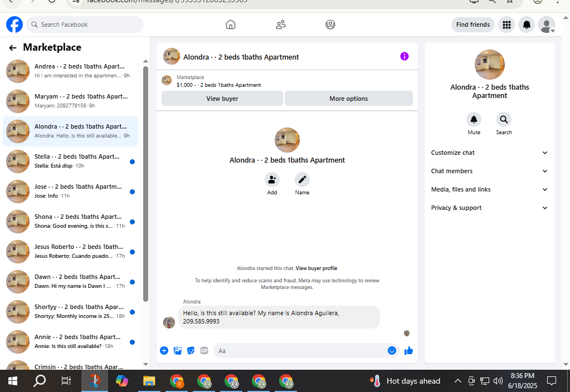Click the conversation list scroll-up arrow
The height and width of the screenshot is (392, 570).
coord(146,61)
